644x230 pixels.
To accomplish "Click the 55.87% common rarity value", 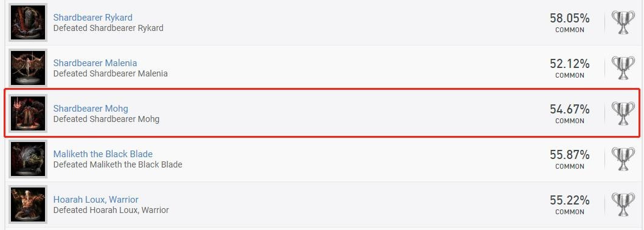I will click(570, 155).
